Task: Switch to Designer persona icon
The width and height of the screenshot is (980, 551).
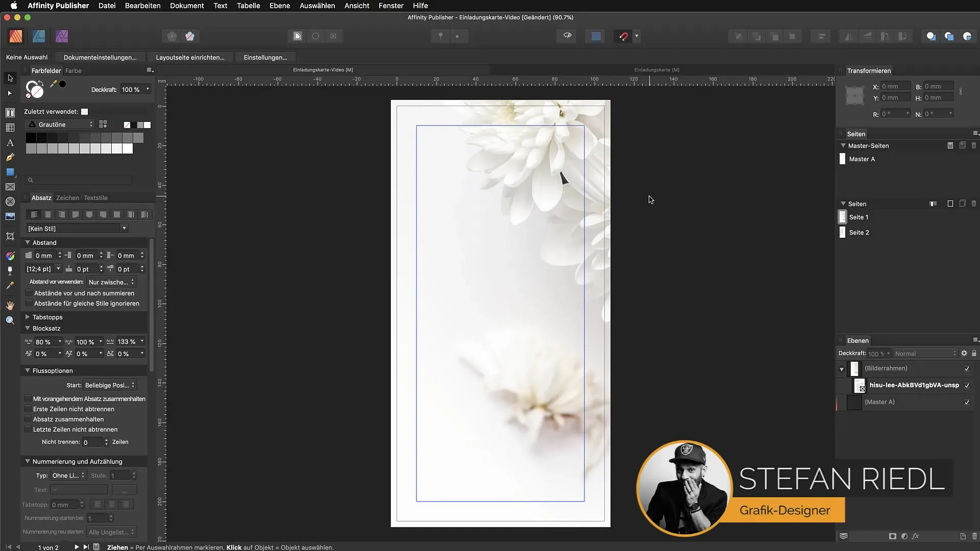Action: pos(39,36)
